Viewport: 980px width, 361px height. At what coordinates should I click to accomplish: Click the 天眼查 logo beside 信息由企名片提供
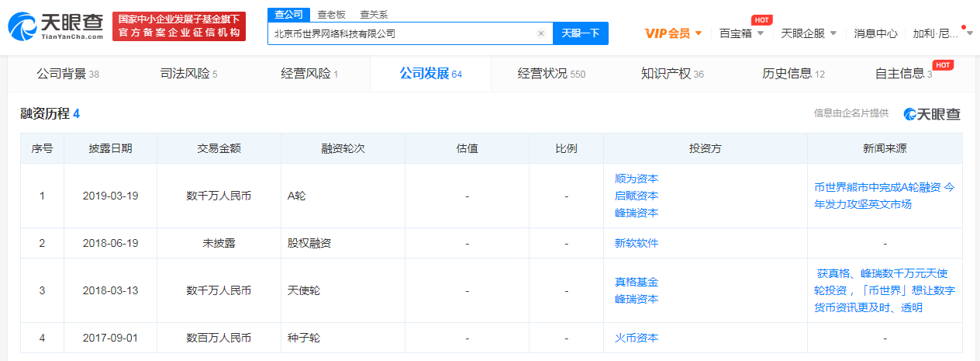(x=932, y=114)
